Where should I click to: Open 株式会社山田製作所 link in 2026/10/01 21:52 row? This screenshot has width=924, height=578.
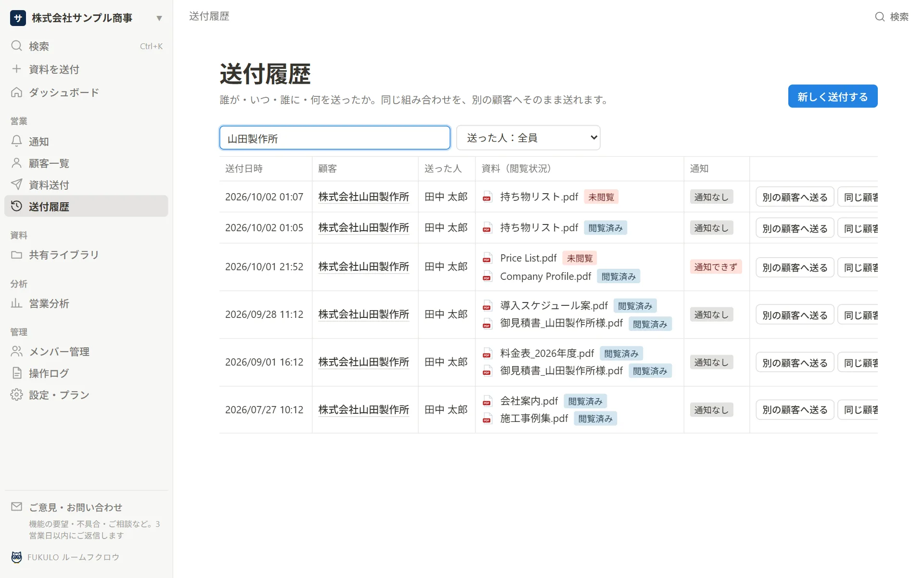click(x=364, y=266)
